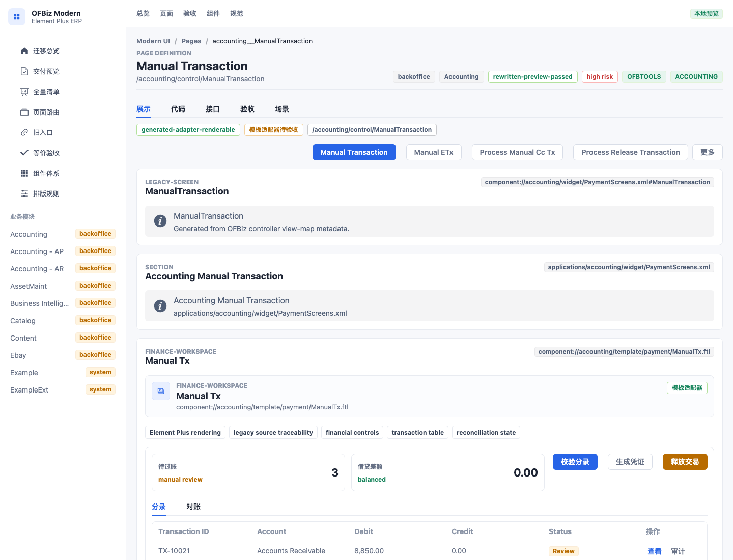Click the 模板适配器待验收 tag
The height and width of the screenshot is (560, 733).
(x=274, y=130)
